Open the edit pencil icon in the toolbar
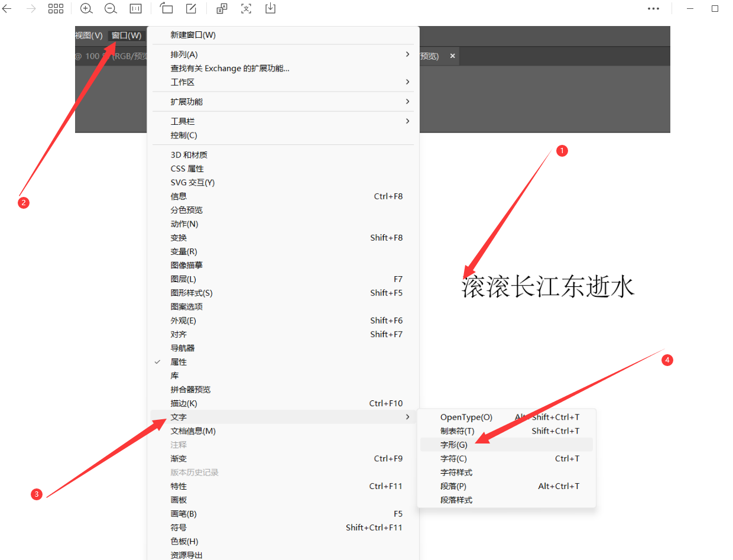Viewport: 733px width, 560px height. [x=191, y=8]
